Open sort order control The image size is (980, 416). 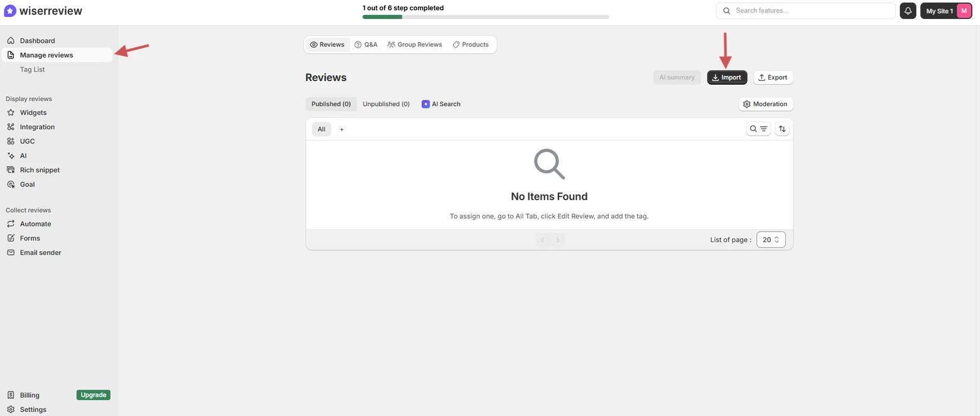(x=781, y=129)
